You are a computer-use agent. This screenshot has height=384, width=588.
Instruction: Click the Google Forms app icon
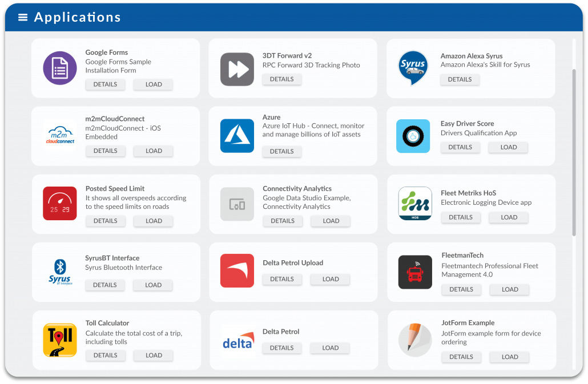(x=59, y=68)
